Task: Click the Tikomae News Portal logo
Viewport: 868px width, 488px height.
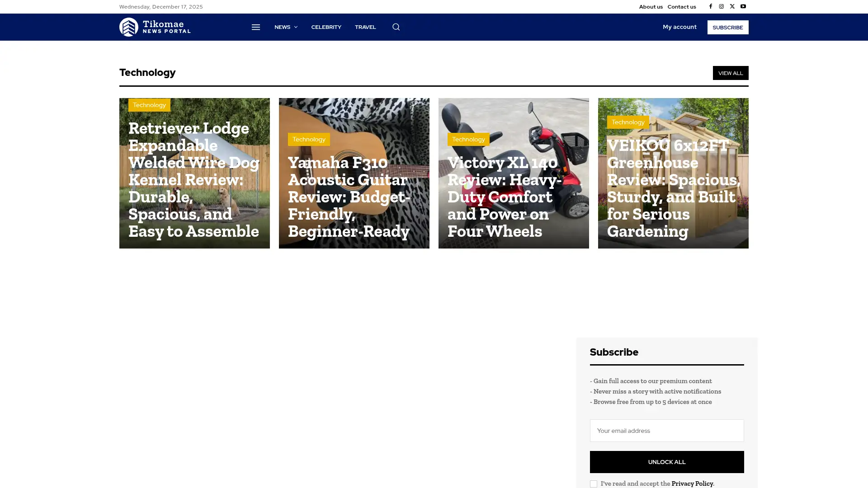Action: pos(155,27)
